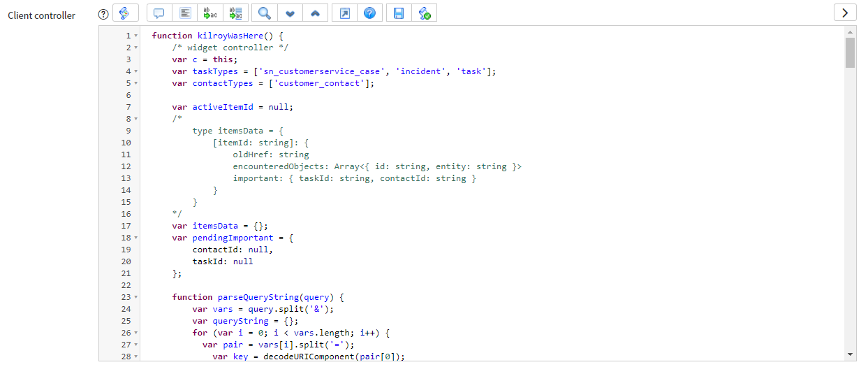Click line number 6 in gutter
This screenshot has height=367, width=868.
[127, 95]
